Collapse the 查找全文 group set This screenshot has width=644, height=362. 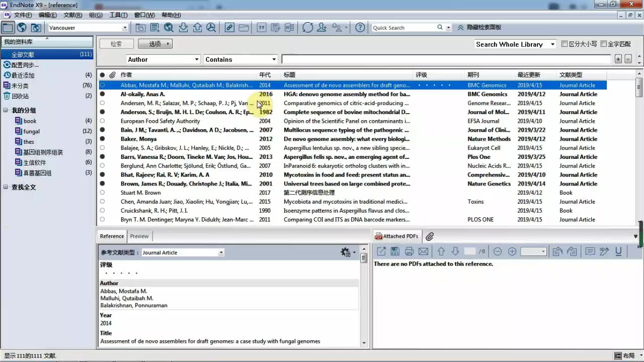[x=6, y=187]
